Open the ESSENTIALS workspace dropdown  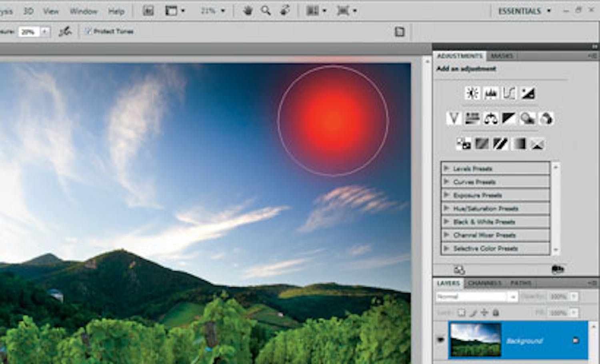tap(524, 11)
